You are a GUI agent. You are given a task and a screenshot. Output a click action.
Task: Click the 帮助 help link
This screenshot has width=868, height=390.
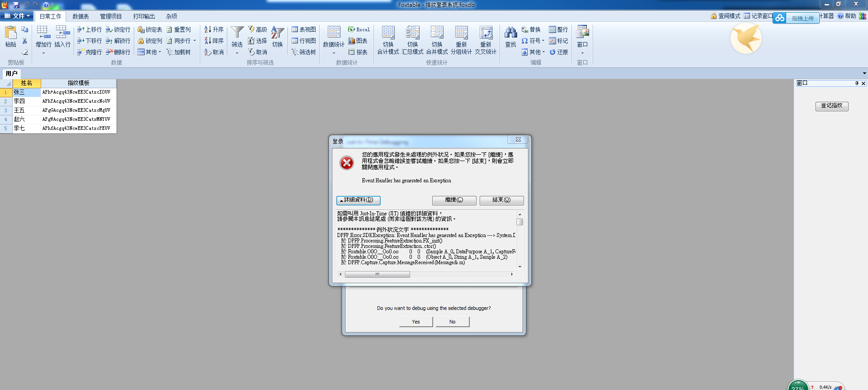(x=847, y=16)
